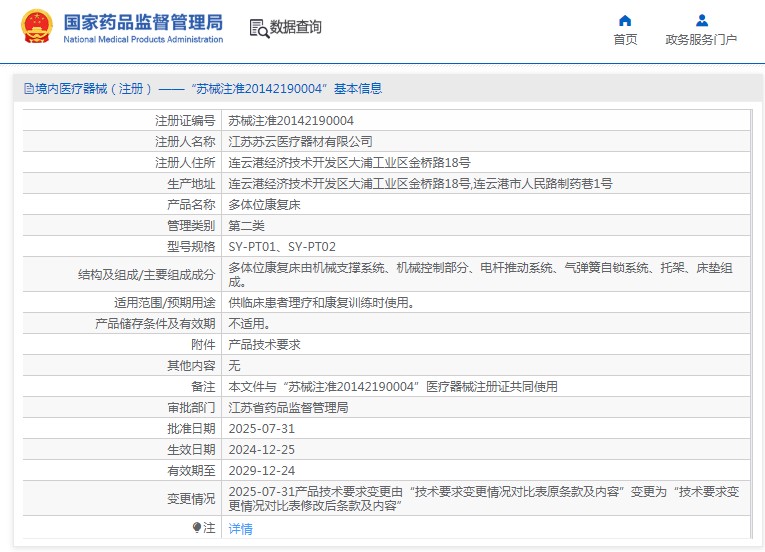Click the 结构及组成/主要组成成分 label
The height and width of the screenshot is (552, 765).
pos(146,275)
